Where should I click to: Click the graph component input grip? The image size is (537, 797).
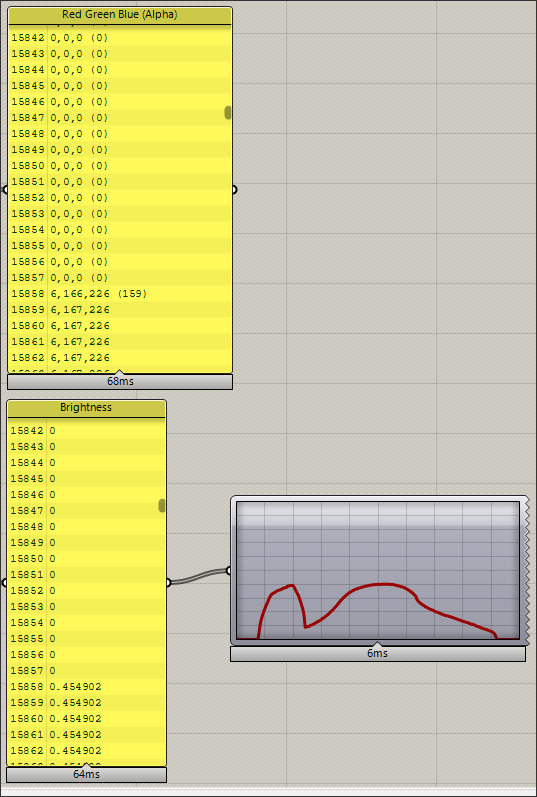pos(228,571)
